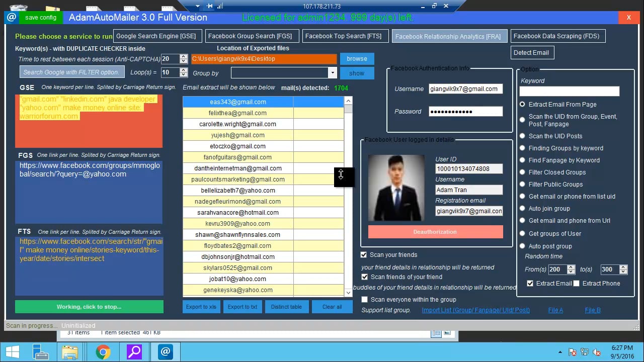Pin the remote desktop connection bar

[210, 6]
